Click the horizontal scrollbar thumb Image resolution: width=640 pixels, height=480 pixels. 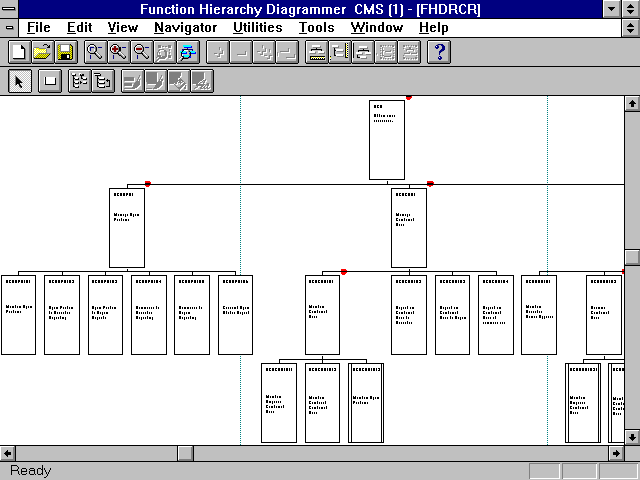tap(186, 453)
